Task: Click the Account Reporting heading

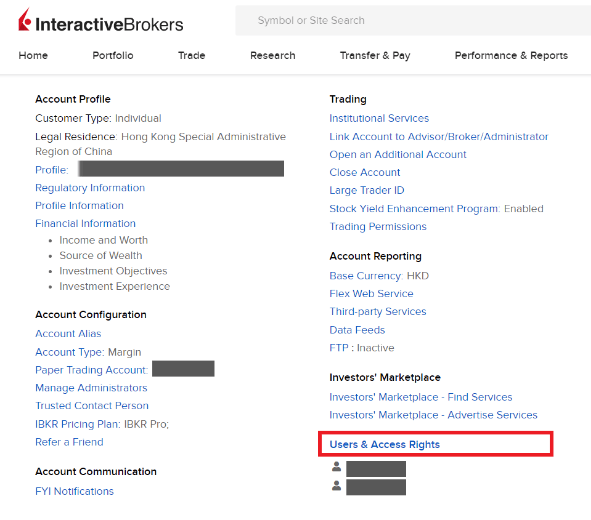Action: tap(375, 256)
